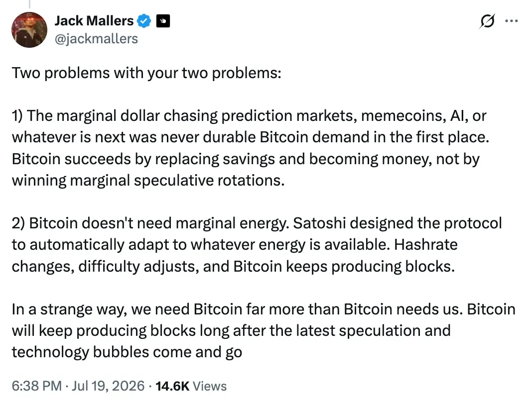532x402 pixels.
Task: Open the three-dot more options menu
Action: [511, 21]
